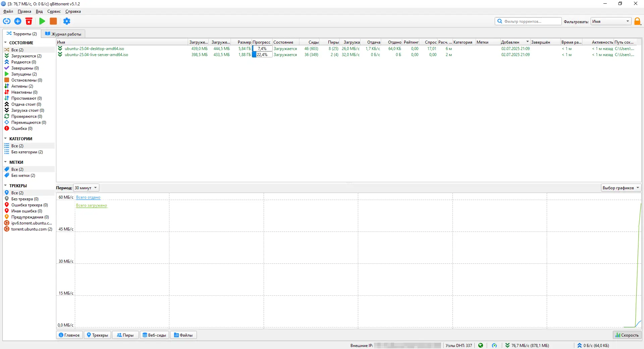Open the Выбор графиков dropdown
This screenshot has height=349, width=644.
[621, 188]
